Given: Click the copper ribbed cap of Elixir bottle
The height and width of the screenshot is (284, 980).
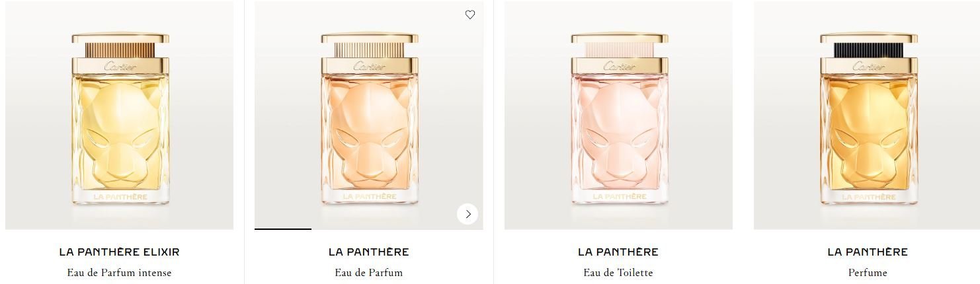Looking at the screenshot, I should (120, 50).
